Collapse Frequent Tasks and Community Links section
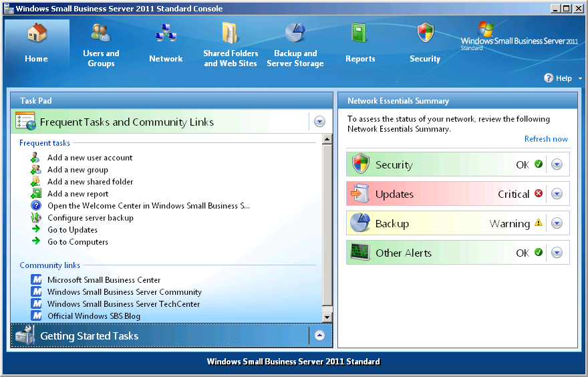Screen dimensions: 588x377 (319, 122)
